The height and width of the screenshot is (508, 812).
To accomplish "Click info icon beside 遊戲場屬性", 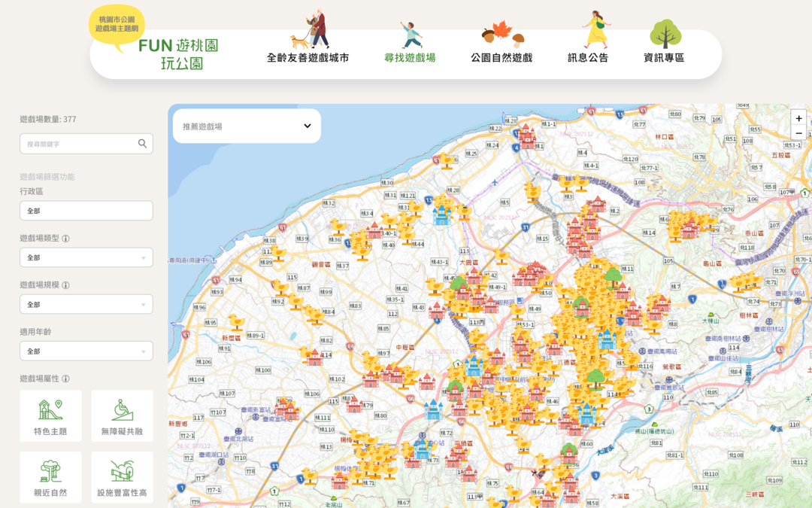I will tap(66, 379).
